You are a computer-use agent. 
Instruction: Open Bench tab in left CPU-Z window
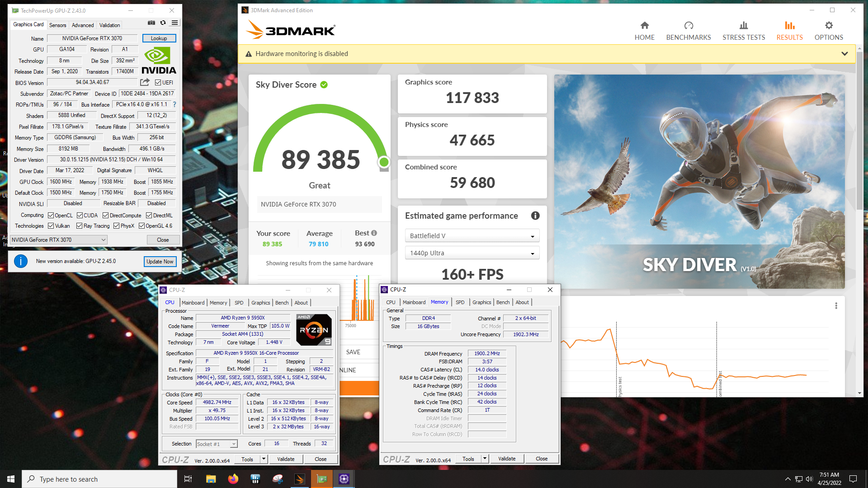point(282,303)
